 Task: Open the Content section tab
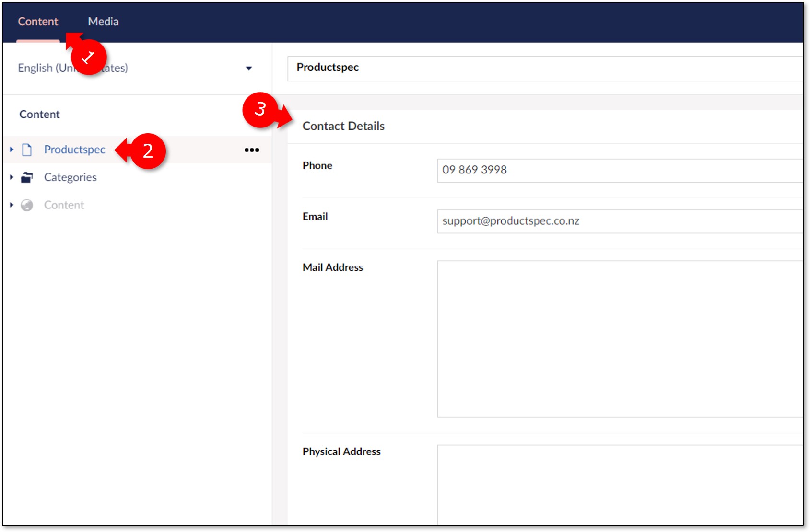(x=38, y=22)
